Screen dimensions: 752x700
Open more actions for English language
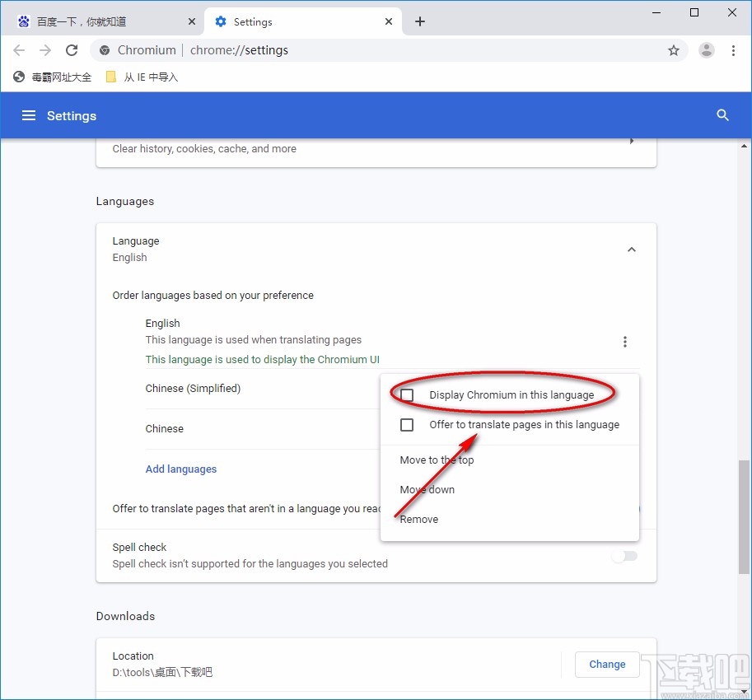pyautogui.click(x=625, y=342)
